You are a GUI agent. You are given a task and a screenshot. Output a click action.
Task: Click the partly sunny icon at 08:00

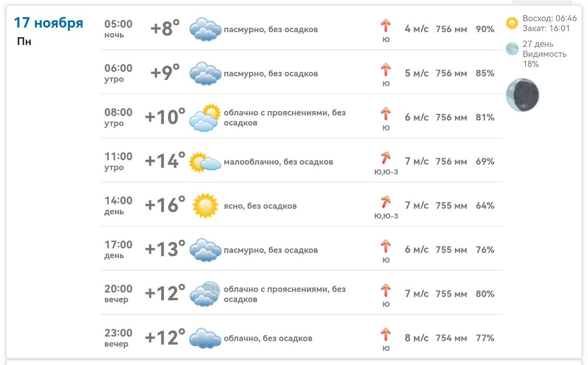click(205, 118)
